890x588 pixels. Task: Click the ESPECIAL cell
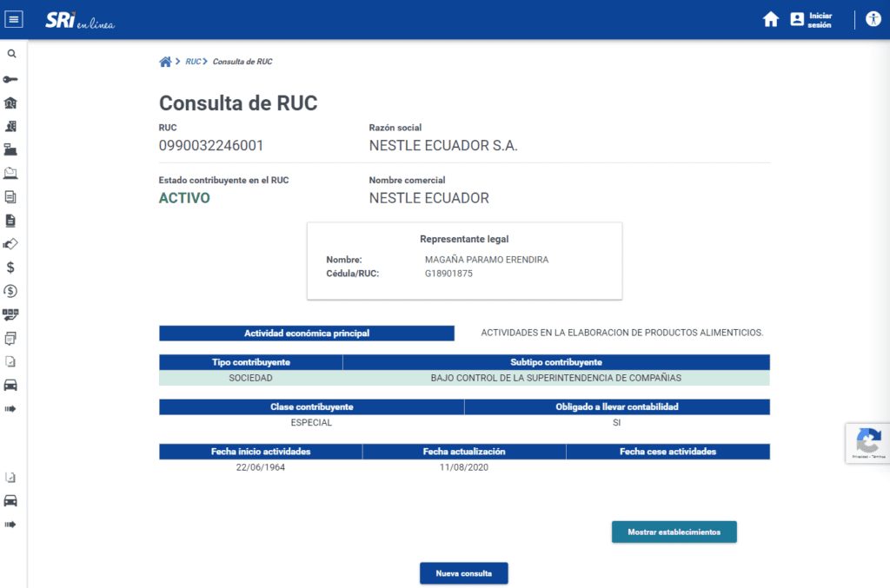coord(312,423)
